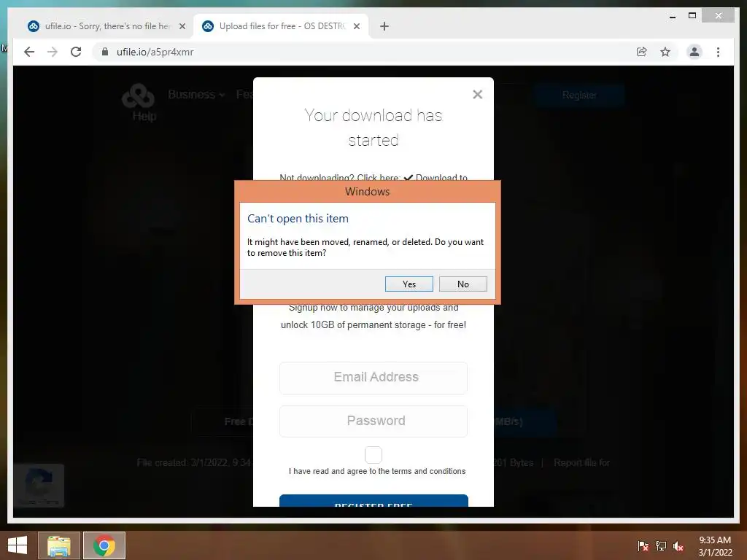Close the 'Sorry, there's no file here' tab
The height and width of the screenshot is (560, 747).
click(182, 26)
